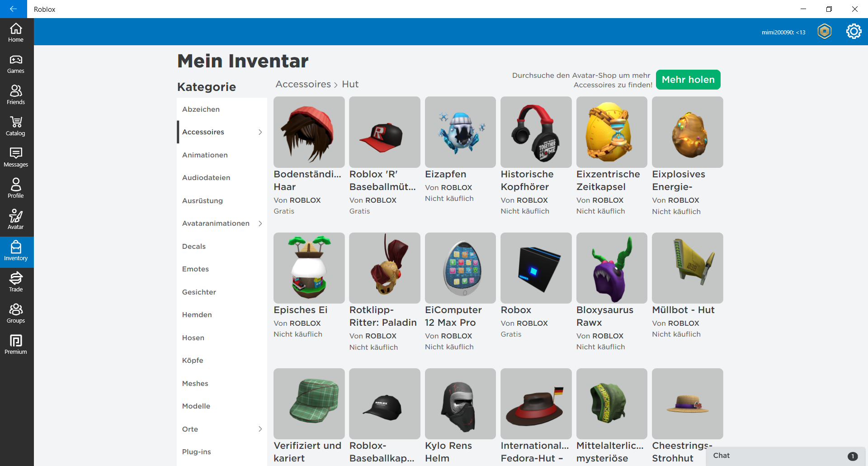Open the Home sidebar icon
Viewport: 868px width, 466px height.
point(16,33)
